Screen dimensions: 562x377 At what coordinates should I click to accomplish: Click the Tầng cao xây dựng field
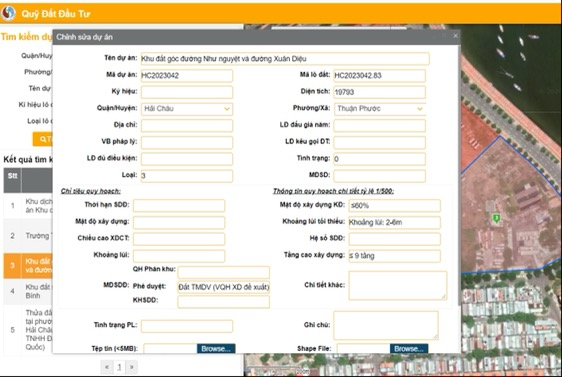394,256
